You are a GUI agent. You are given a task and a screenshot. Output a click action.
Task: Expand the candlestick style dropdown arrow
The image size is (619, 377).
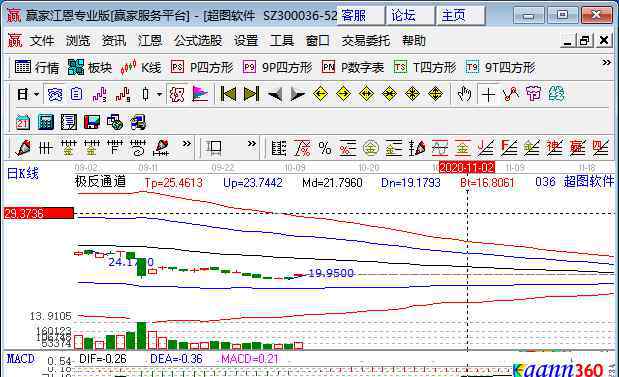pyautogui.click(x=159, y=94)
